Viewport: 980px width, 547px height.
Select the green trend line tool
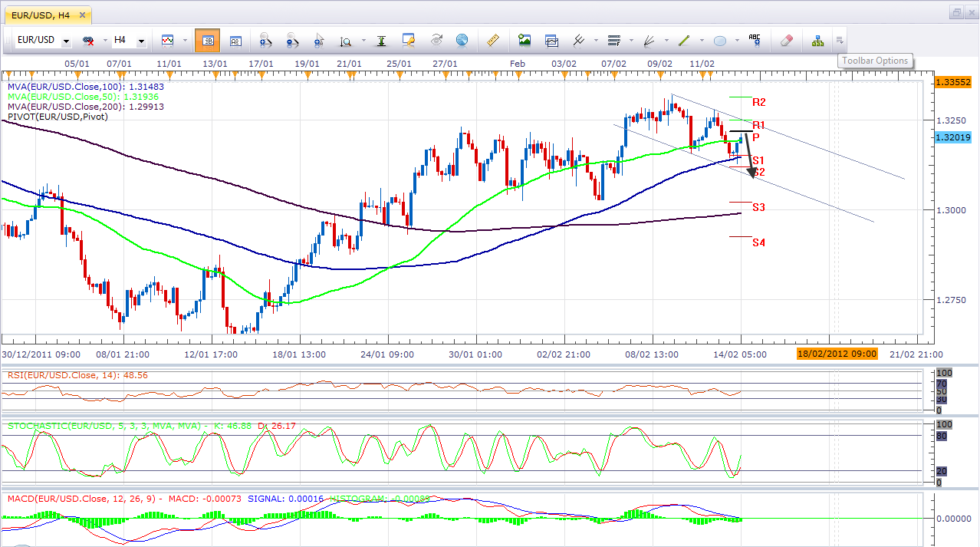coord(684,40)
